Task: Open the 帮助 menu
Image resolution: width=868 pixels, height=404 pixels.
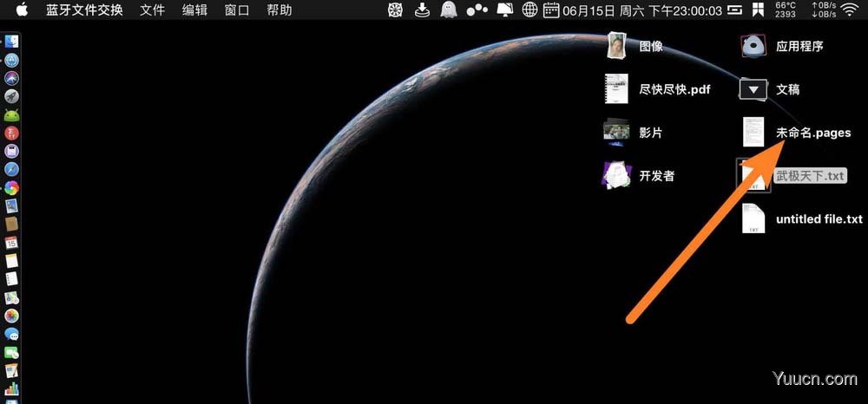Action: pos(279,10)
